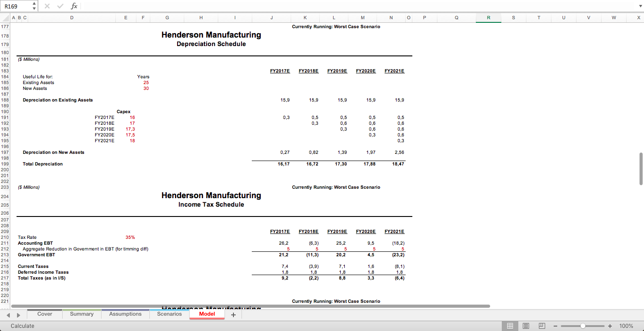Click Existing Assets useful life 25
The image size is (644, 331).
point(146,83)
